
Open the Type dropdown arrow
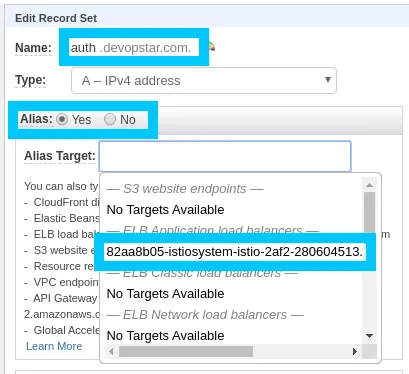(328, 80)
